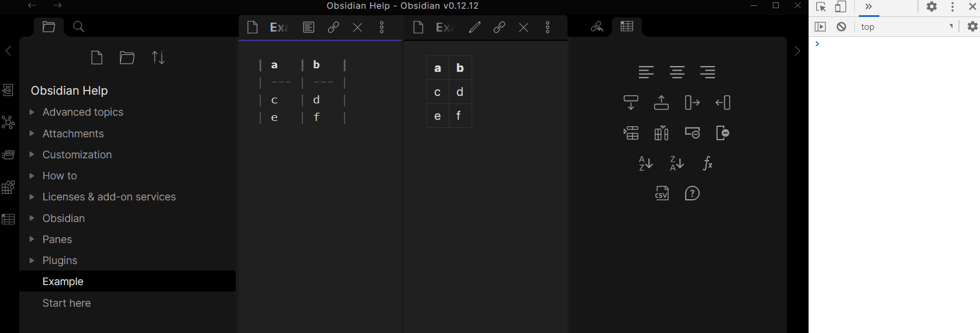980x333 pixels.
Task: Toggle device toolbar in DevTools
Action: pos(841,7)
